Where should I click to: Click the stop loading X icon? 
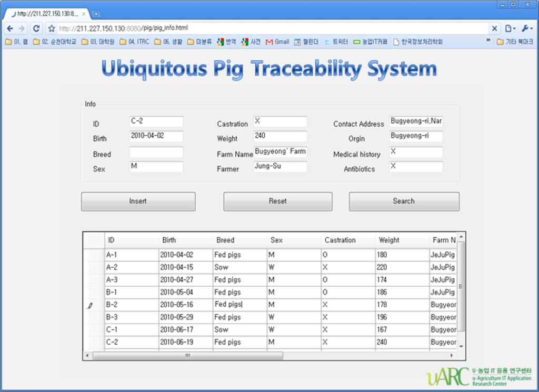[495, 28]
